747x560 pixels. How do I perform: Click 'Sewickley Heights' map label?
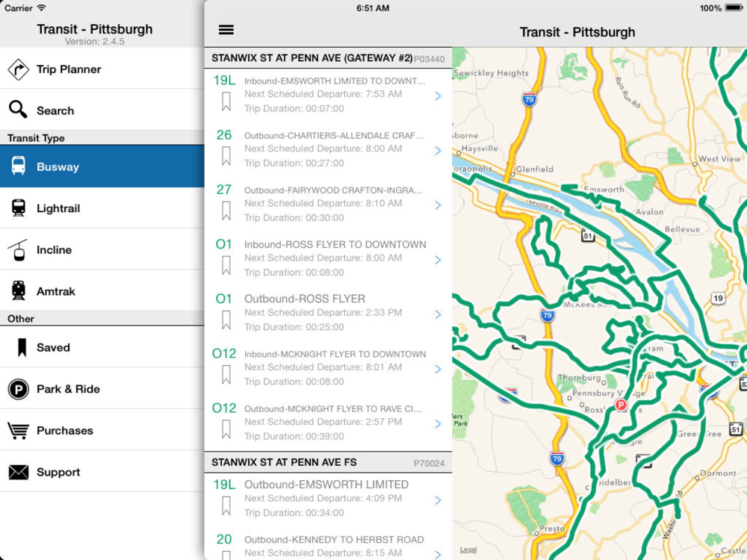492,73
